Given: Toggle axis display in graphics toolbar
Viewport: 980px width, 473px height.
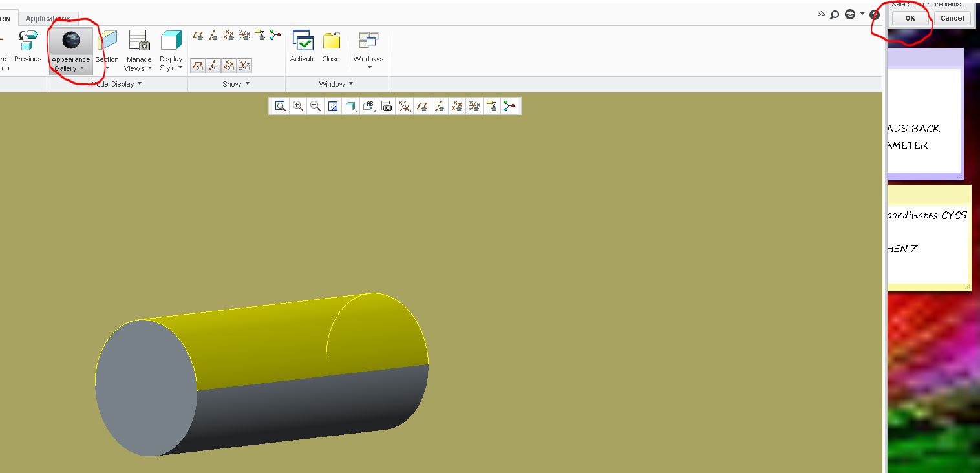Looking at the screenshot, I should tap(440, 106).
